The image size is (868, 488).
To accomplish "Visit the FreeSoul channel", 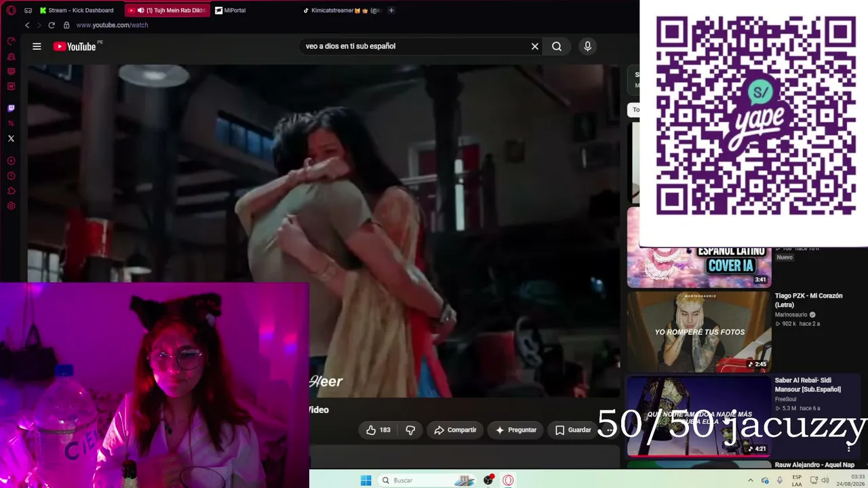I will click(x=786, y=399).
